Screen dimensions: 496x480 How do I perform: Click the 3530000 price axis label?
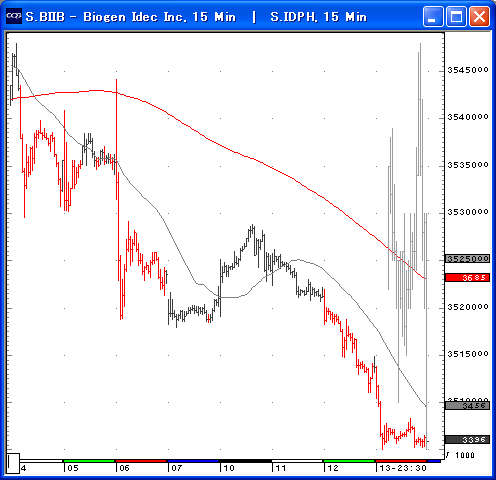click(x=468, y=212)
